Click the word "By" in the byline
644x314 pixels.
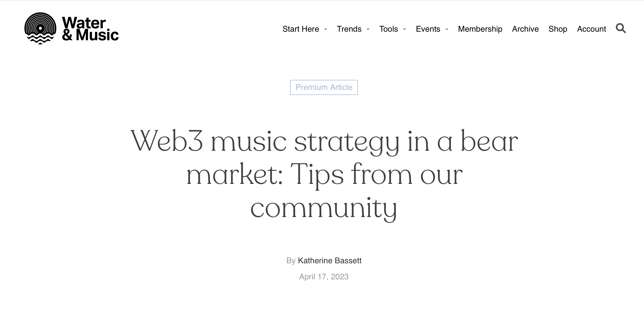tap(291, 261)
